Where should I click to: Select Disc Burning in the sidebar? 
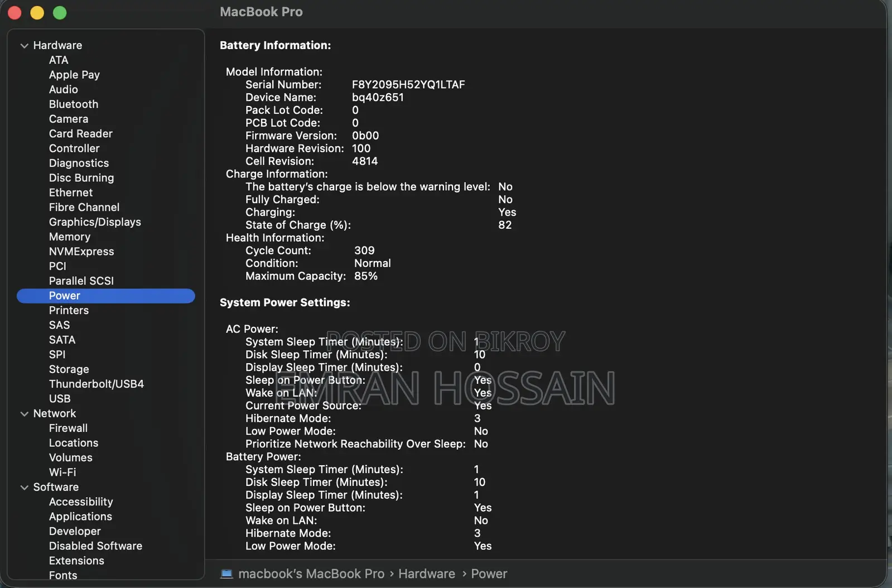[81, 178]
